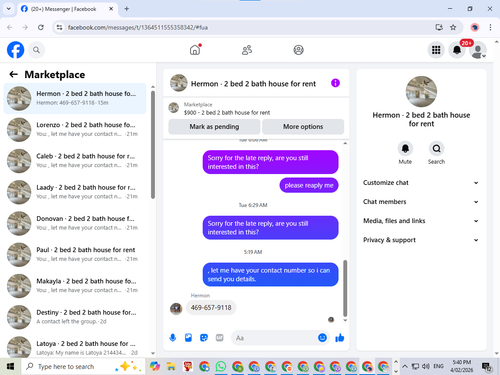The height and width of the screenshot is (375, 500).
Task: Open the volume control in system tray
Action: [426, 367]
